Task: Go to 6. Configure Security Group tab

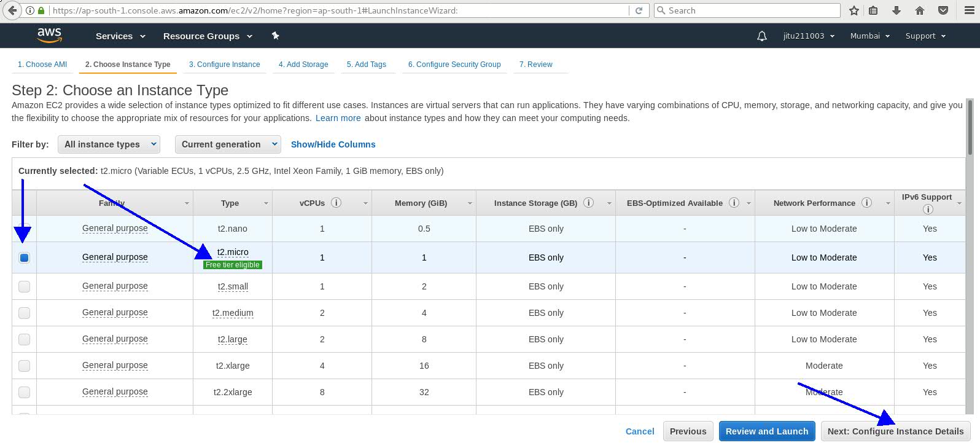Action: pyautogui.click(x=454, y=65)
